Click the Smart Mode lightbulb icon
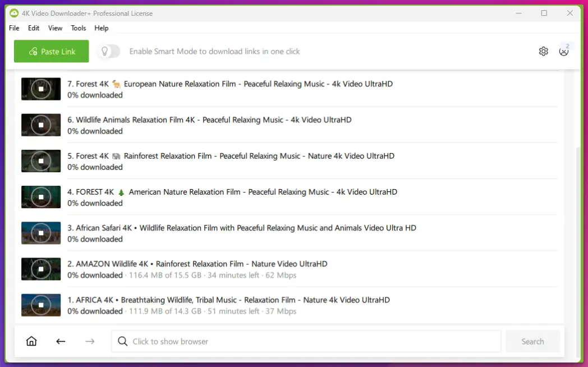Viewport: 588px width, 367px height. point(105,51)
